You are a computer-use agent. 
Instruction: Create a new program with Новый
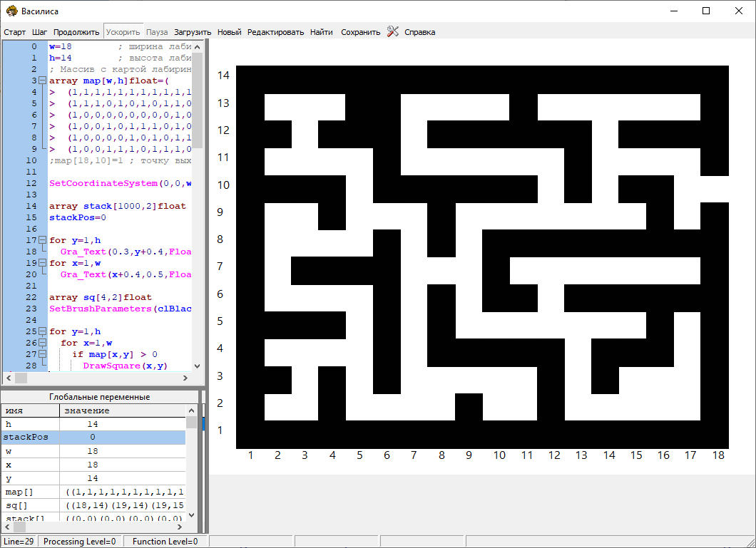(x=230, y=32)
